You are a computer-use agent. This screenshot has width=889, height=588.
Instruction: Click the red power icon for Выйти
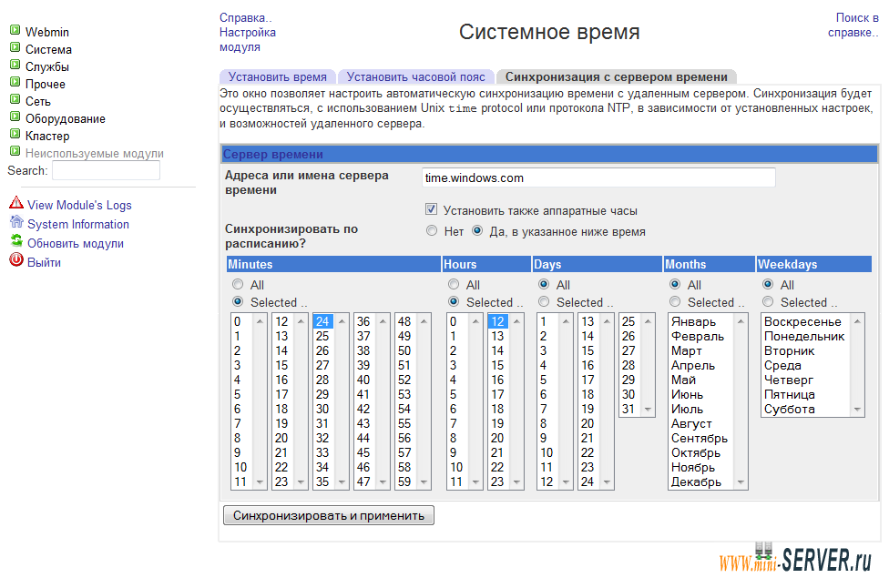[16, 260]
